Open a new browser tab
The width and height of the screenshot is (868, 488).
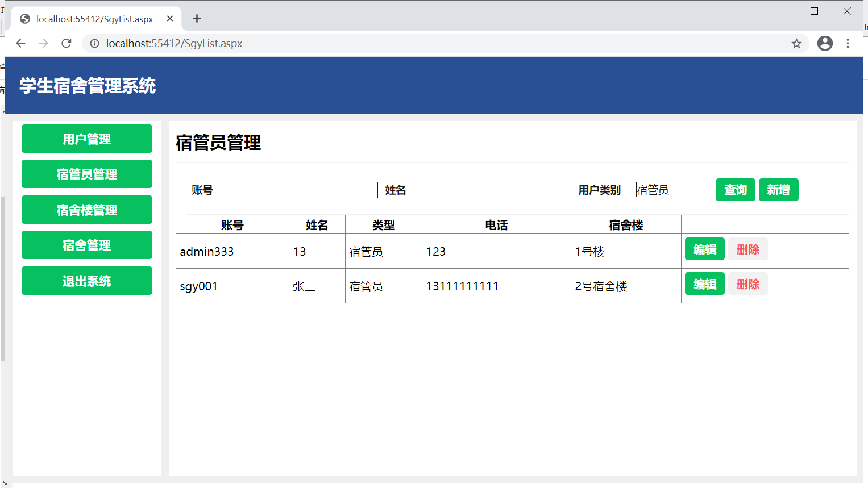click(x=197, y=19)
